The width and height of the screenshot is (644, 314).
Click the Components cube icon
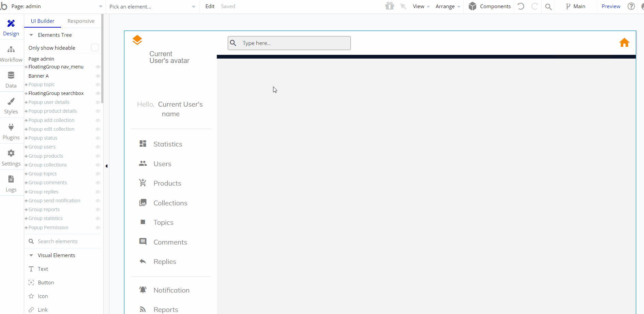(x=473, y=6)
